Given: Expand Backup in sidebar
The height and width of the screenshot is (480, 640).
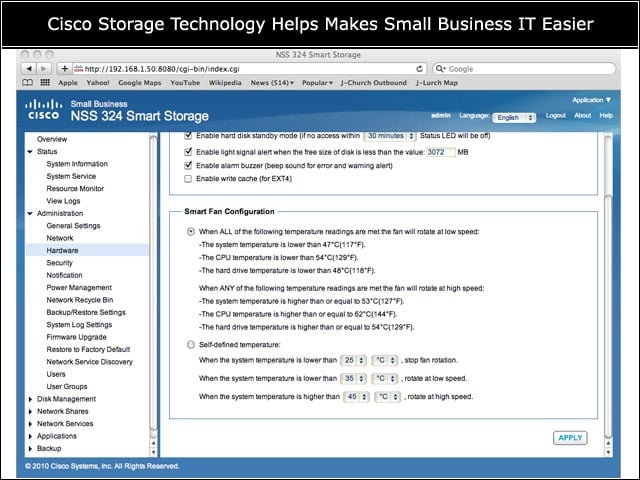Looking at the screenshot, I should coord(30,449).
